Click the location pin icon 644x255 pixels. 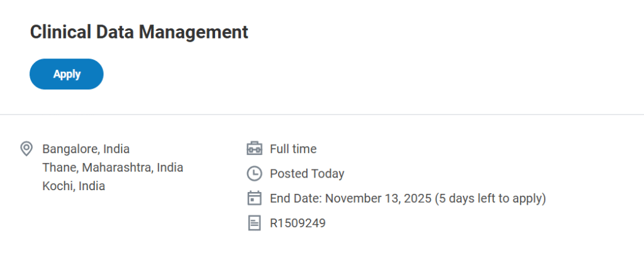pyautogui.click(x=26, y=149)
